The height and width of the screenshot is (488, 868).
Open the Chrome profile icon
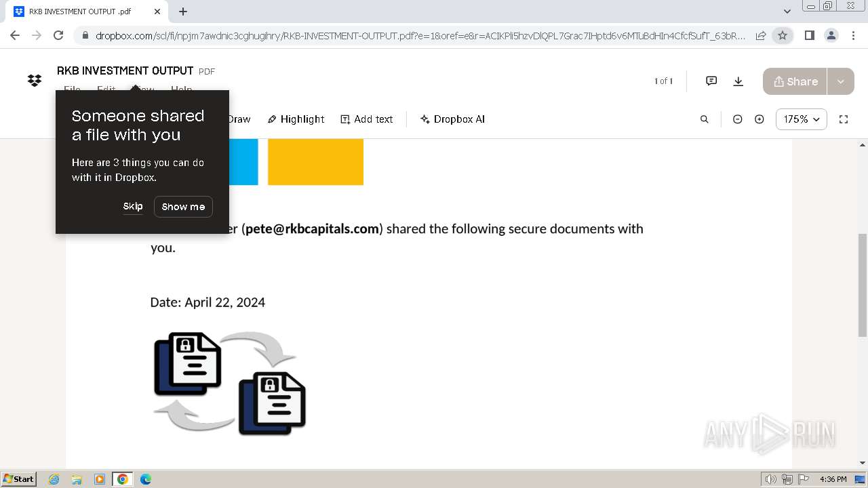(x=831, y=35)
